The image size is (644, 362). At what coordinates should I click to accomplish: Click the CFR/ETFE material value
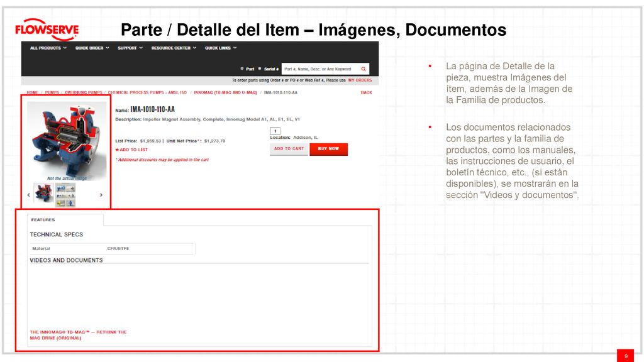tap(118, 249)
